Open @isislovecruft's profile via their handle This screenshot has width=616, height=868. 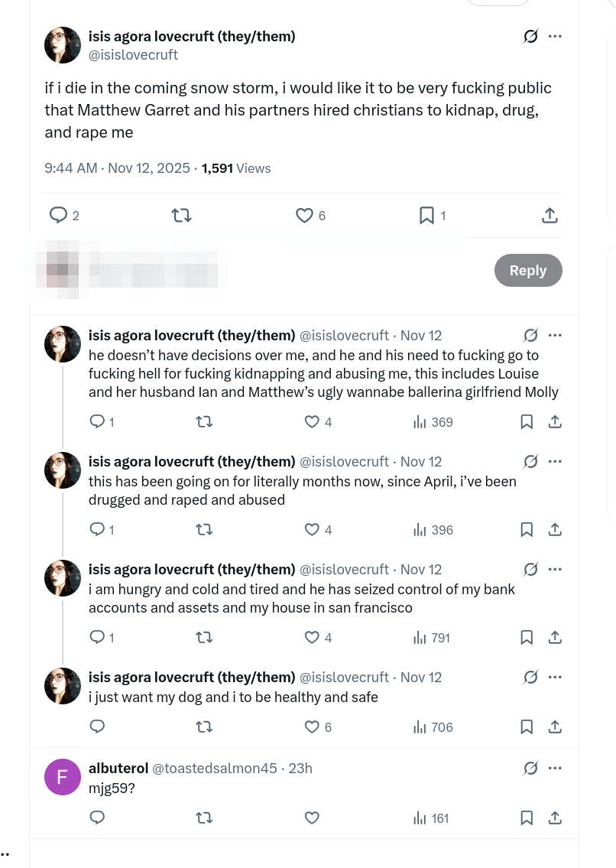click(133, 54)
